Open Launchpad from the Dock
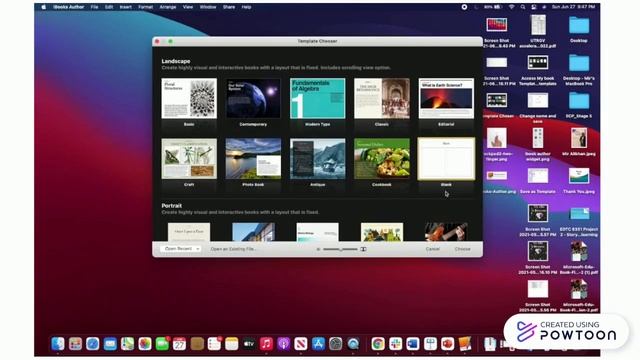Screen dimensions: 640x360 point(75,344)
